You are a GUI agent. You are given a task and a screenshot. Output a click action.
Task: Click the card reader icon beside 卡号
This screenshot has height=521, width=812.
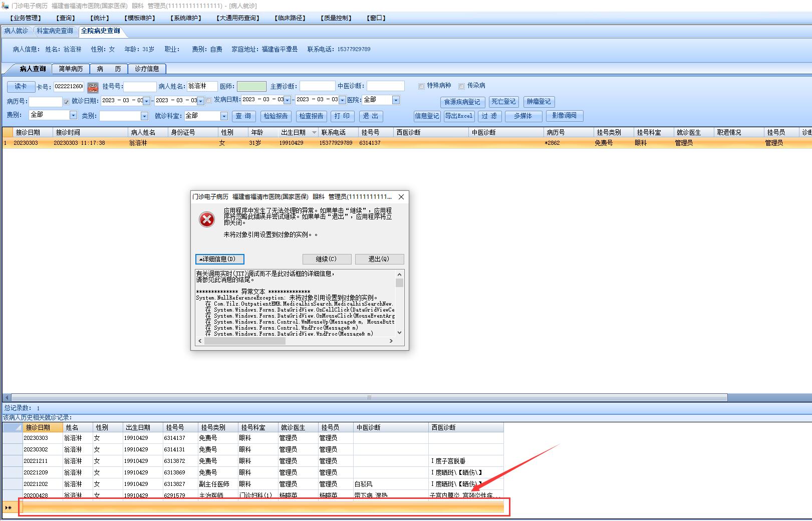pyautogui.click(x=93, y=88)
